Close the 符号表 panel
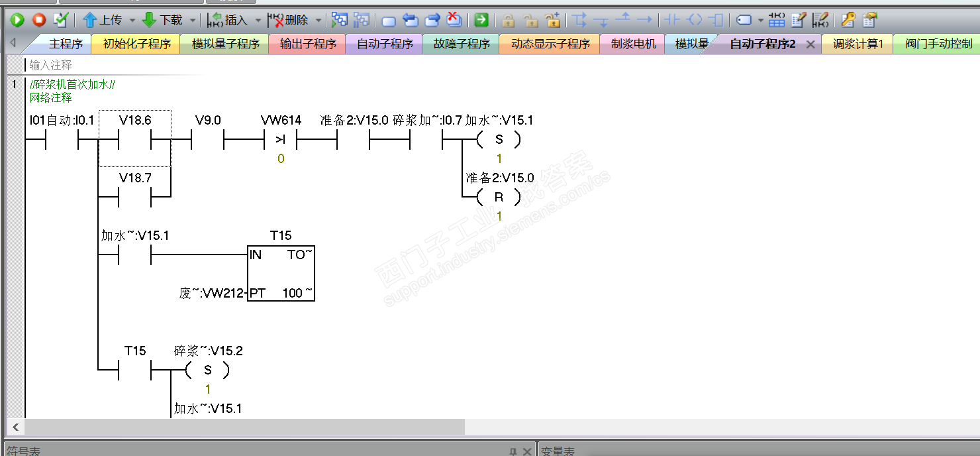Image resolution: width=980 pixels, height=456 pixels. click(x=527, y=451)
